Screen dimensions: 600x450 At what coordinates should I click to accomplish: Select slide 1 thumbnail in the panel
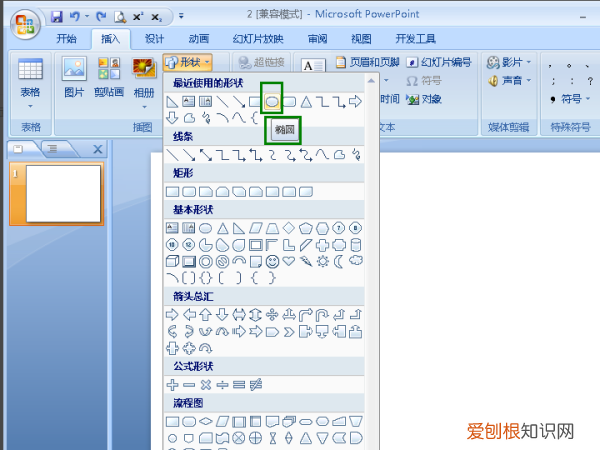coord(62,193)
